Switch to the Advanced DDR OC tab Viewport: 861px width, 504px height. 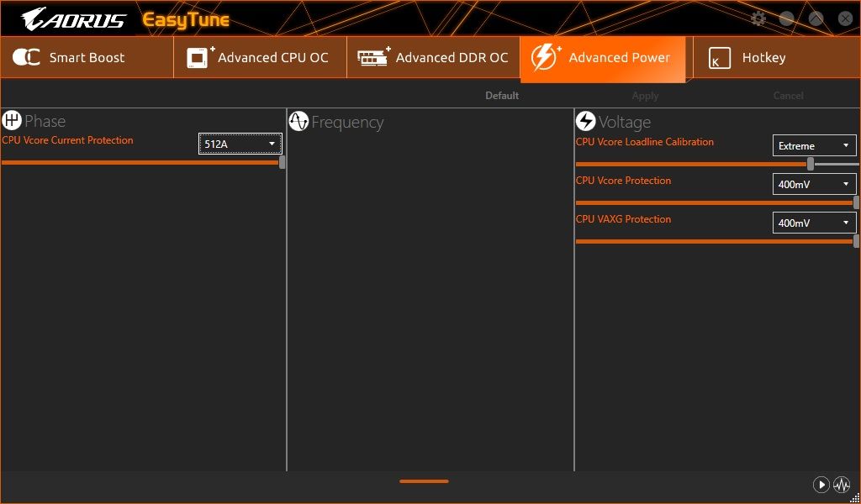433,58
